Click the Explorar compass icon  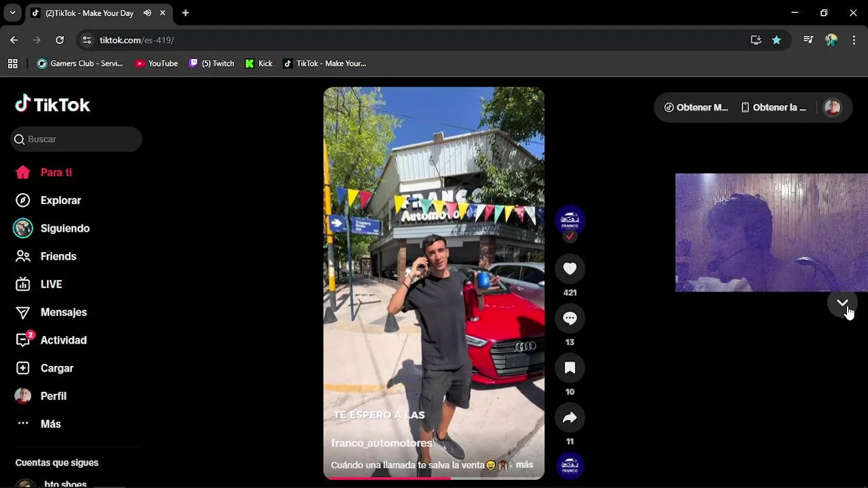[23, 200]
